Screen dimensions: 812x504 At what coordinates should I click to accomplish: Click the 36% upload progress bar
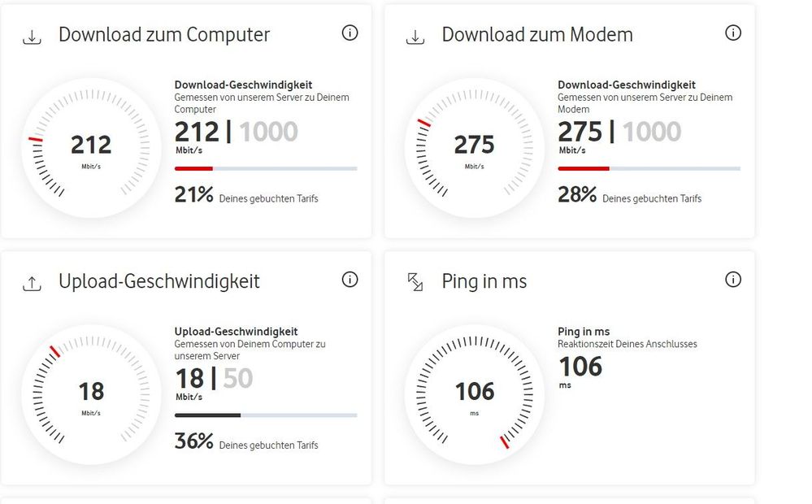266,415
